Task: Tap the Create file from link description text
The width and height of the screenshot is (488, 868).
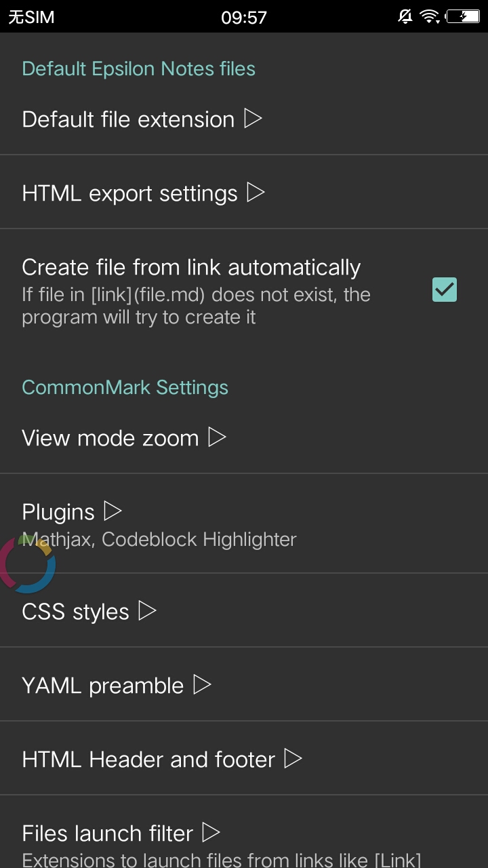Action: pos(196,306)
